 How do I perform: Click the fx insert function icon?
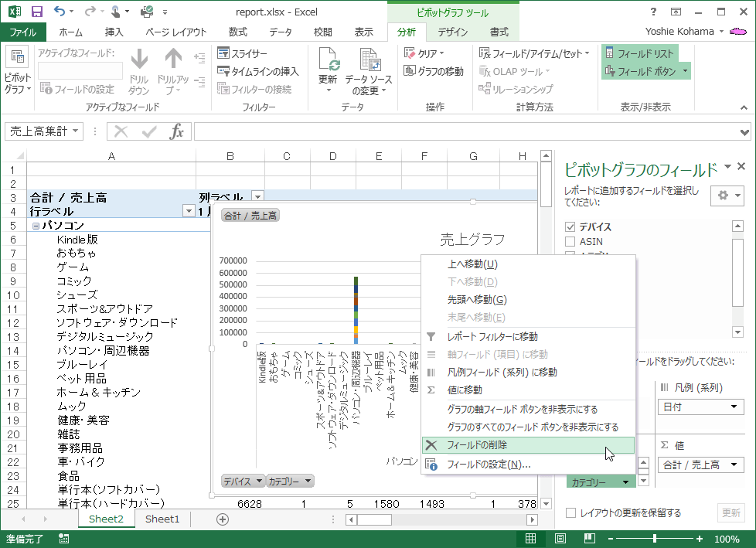[176, 131]
